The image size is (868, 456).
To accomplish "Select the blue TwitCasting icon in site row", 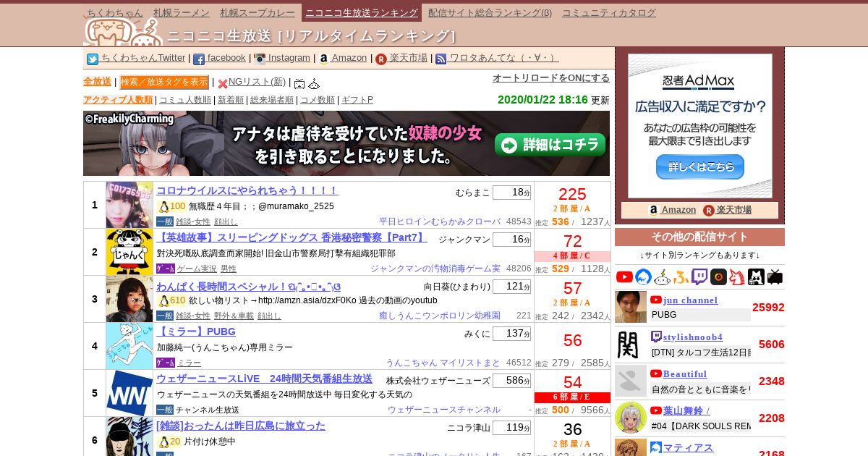I will point(644,276).
